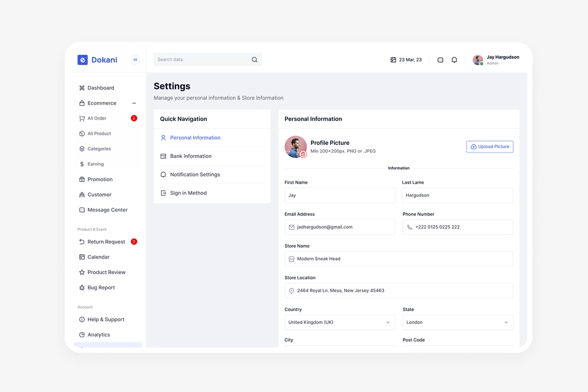Click the All Order red badge

click(x=134, y=118)
